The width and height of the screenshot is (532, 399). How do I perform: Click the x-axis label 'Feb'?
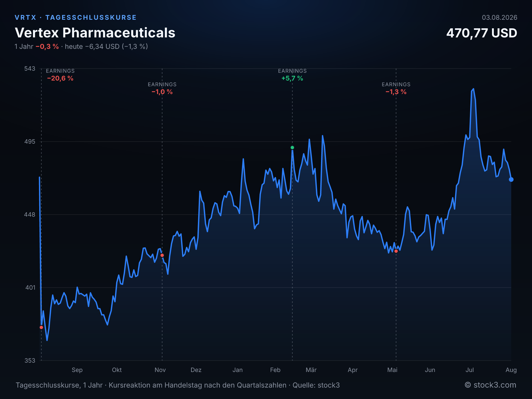coord(275,370)
